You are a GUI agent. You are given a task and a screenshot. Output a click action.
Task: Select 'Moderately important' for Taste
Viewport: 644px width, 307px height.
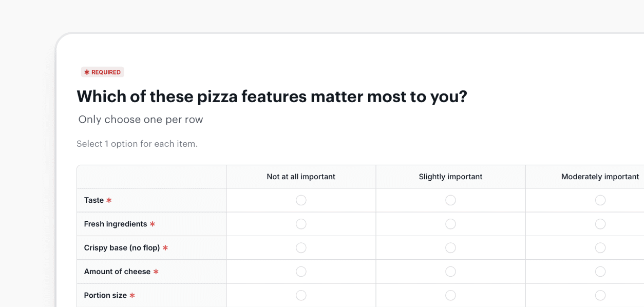[600, 200]
